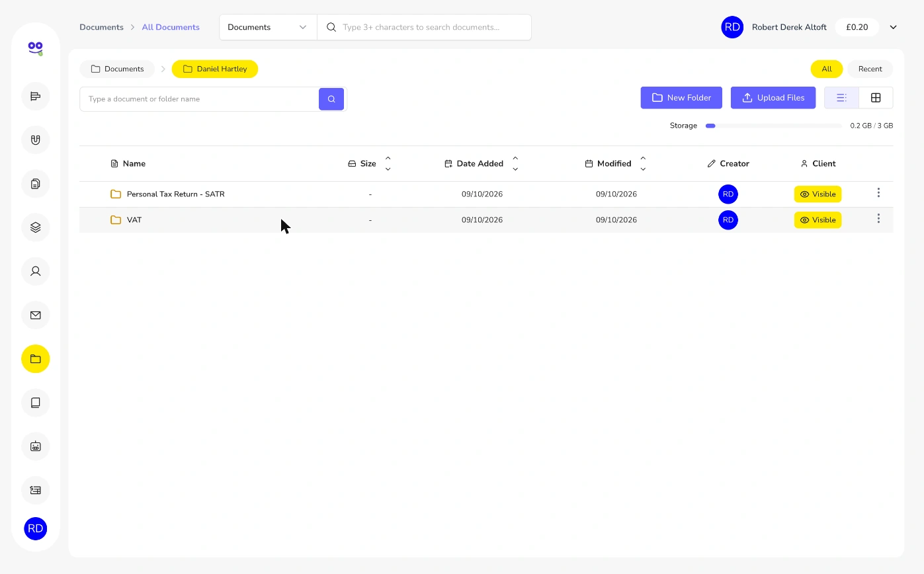Focus the global document search field
This screenshot has height=574, width=924.
point(424,27)
